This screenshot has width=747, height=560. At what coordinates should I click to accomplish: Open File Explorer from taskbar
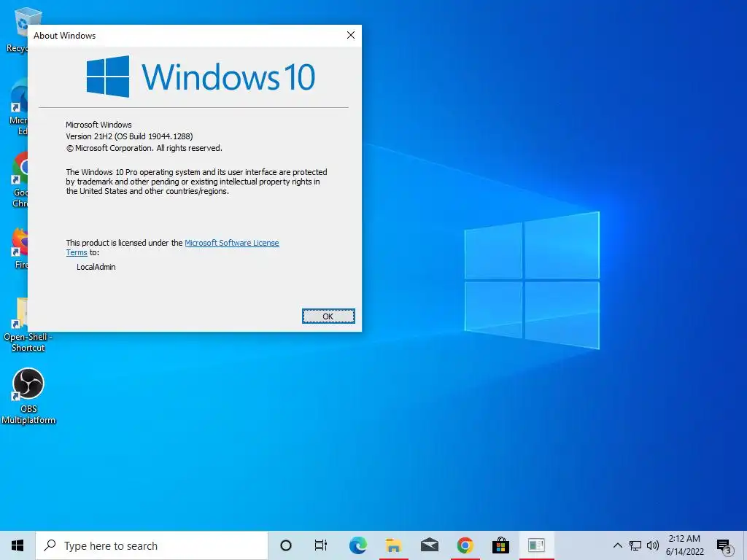click(393, 545)
